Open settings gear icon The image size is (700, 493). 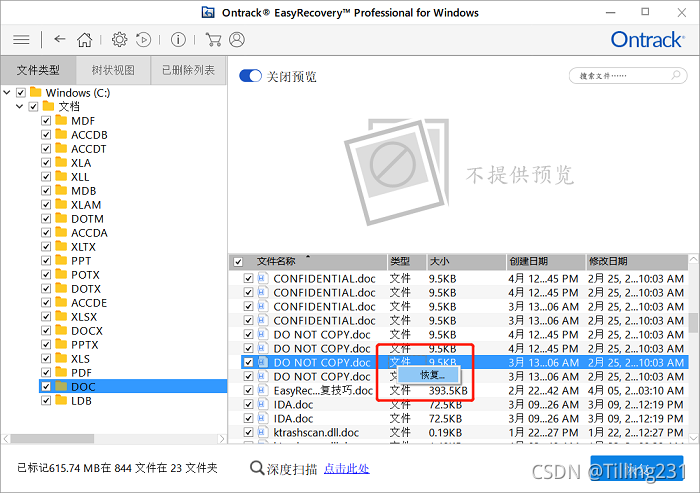tap(119, 40)
